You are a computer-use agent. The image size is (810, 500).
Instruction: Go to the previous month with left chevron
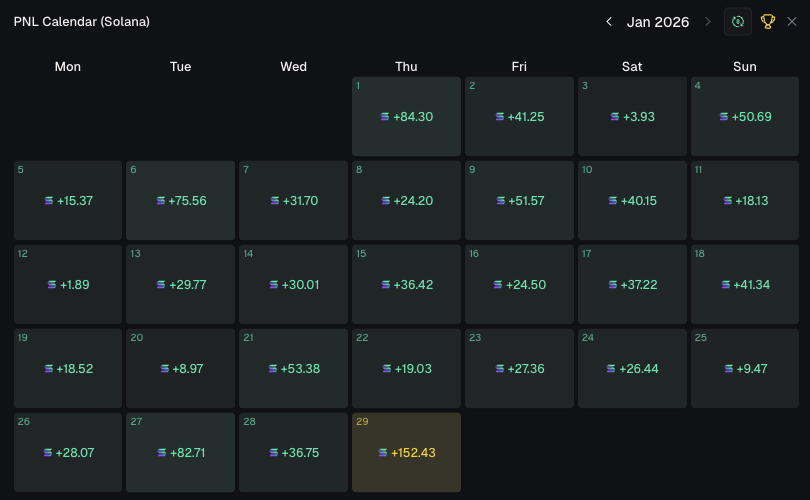click(609, 22)
